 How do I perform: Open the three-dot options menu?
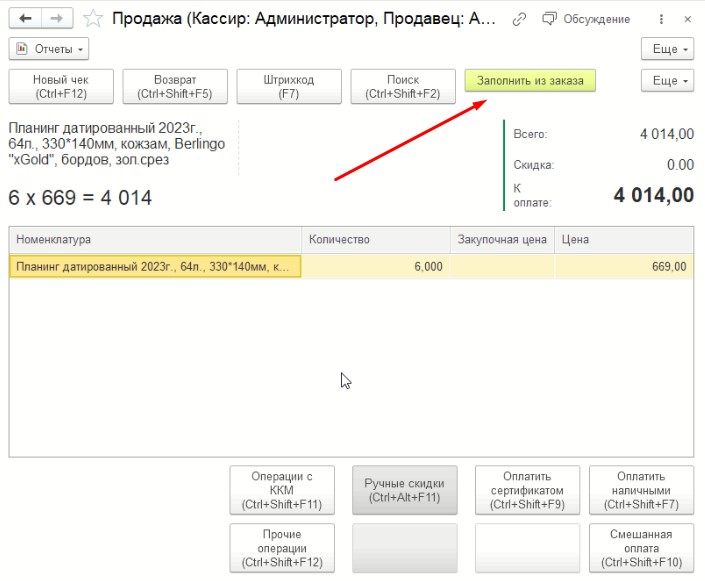coord(661,19)
